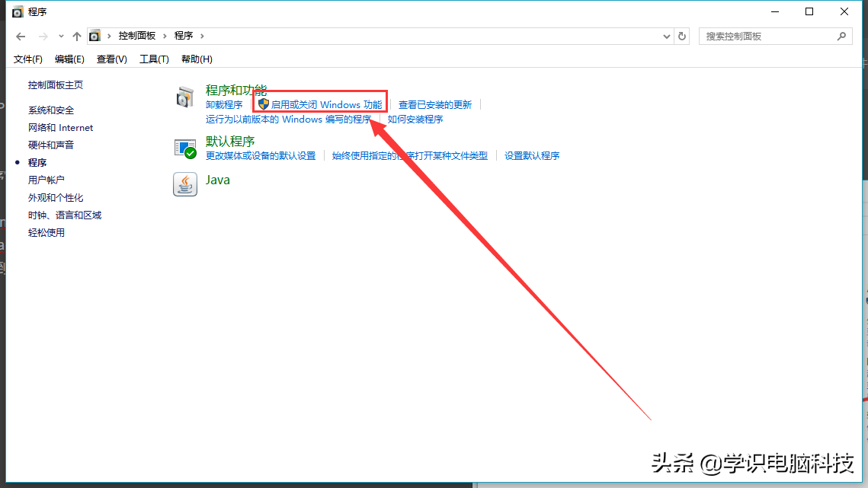
Task: Minimize the 程序 window
Action: click(775, 11)
